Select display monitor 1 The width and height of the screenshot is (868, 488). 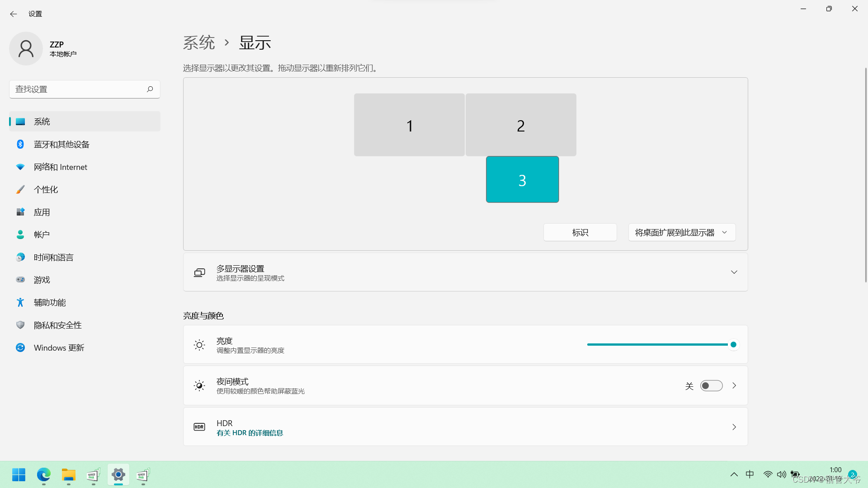click(409, 125)
